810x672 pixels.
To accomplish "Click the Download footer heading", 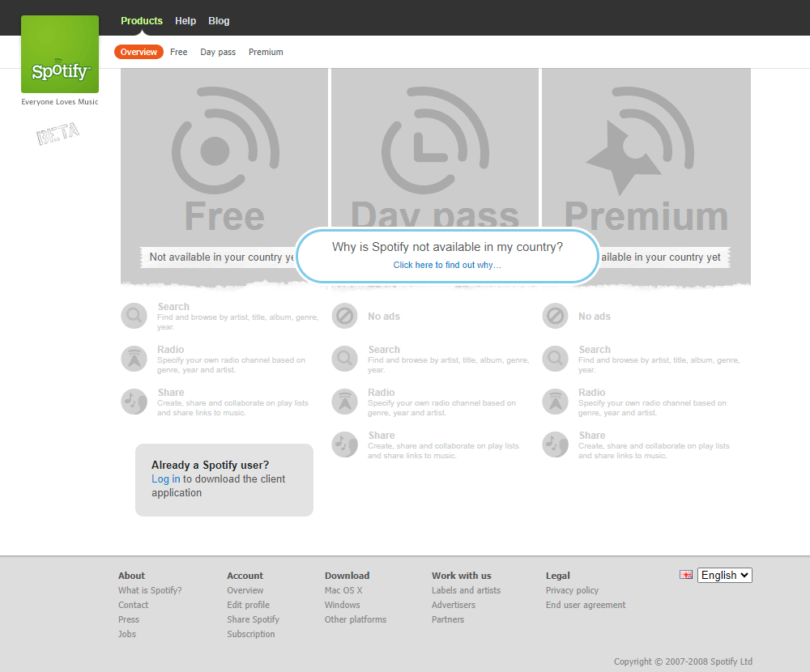I will click(x=347, y=576).
